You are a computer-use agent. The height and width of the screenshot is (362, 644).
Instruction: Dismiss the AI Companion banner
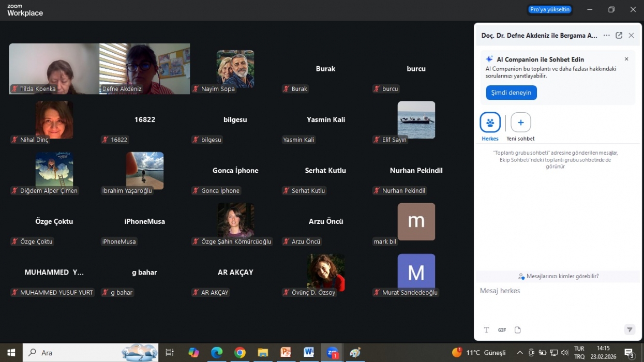pos(626,59)
